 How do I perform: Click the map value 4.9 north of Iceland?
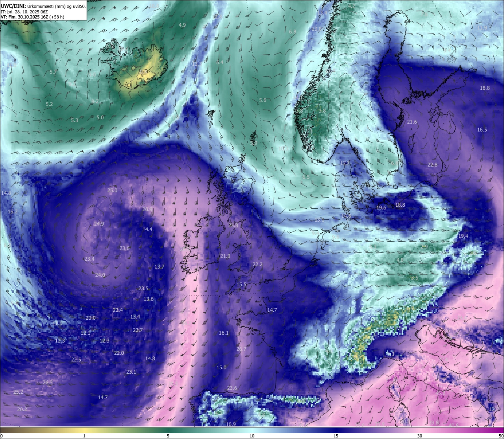tap(182, 25)
